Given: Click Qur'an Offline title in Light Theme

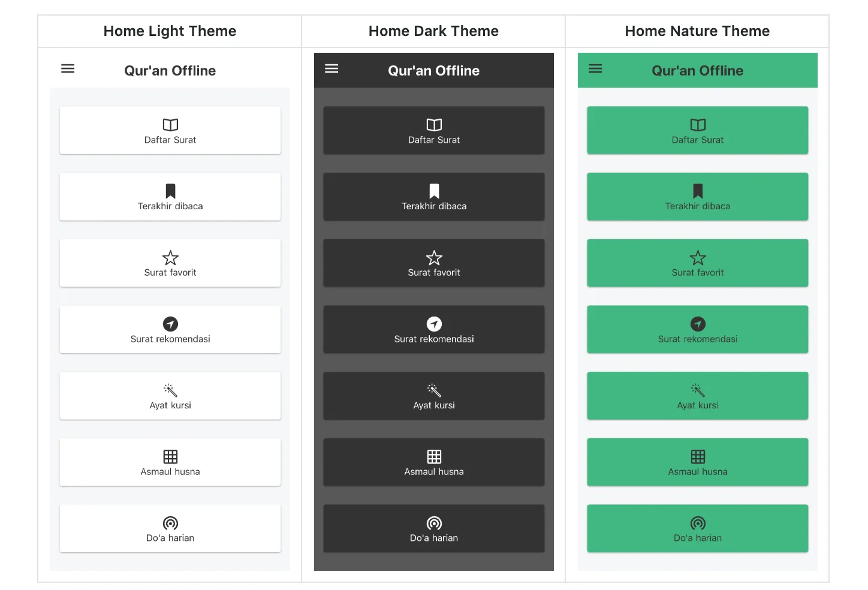Looking at the screenshot, I should pos(170,70).
